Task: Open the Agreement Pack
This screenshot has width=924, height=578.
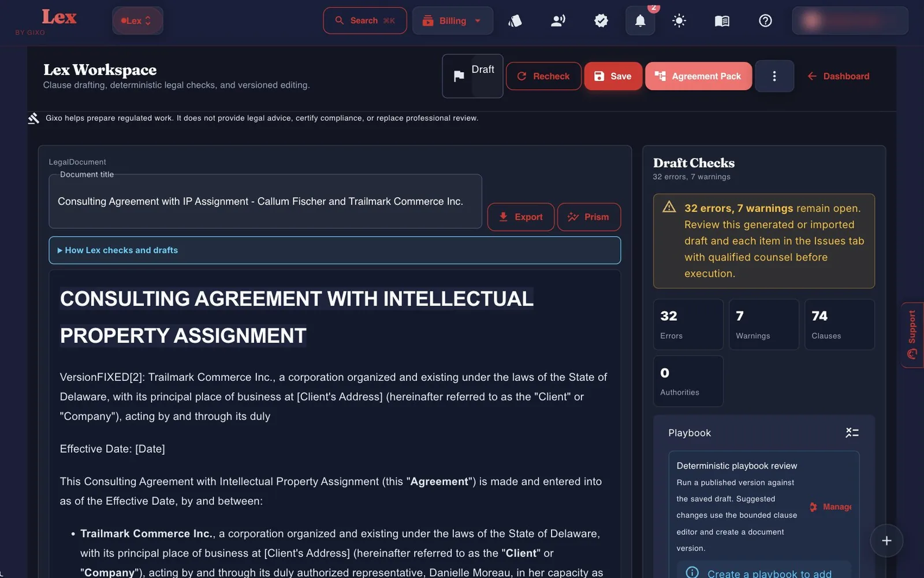Action: click(698, 76)
